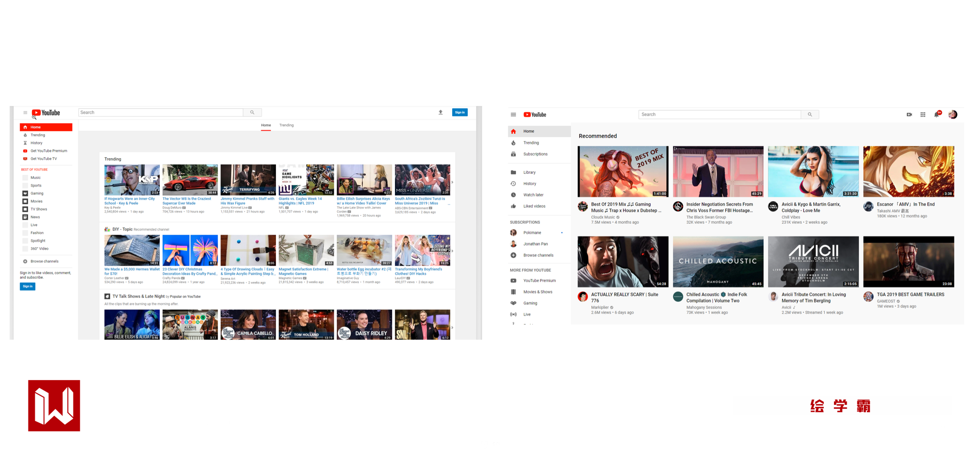Screen dimensions: 980x451
Task: Click the search field in the left page
Action: pos(161,113)
